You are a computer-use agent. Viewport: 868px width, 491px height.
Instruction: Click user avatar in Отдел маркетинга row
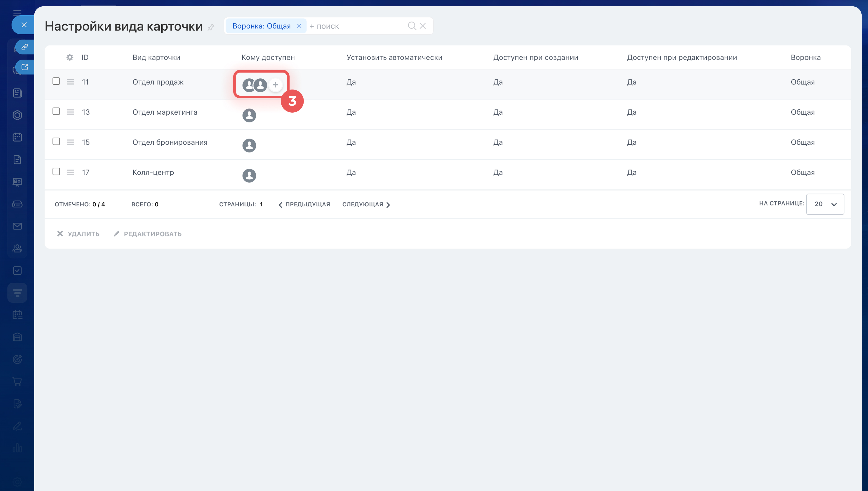pos(249,115)
